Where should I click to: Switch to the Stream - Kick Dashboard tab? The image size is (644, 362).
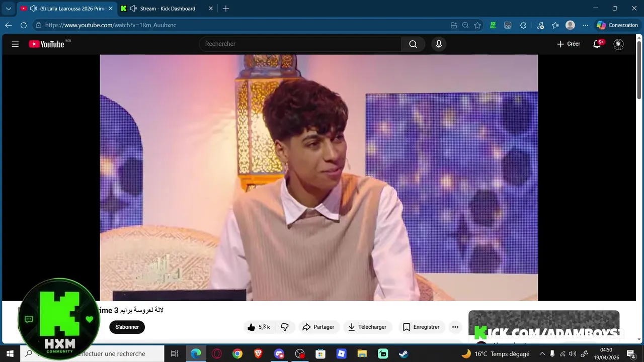point(168,9)
